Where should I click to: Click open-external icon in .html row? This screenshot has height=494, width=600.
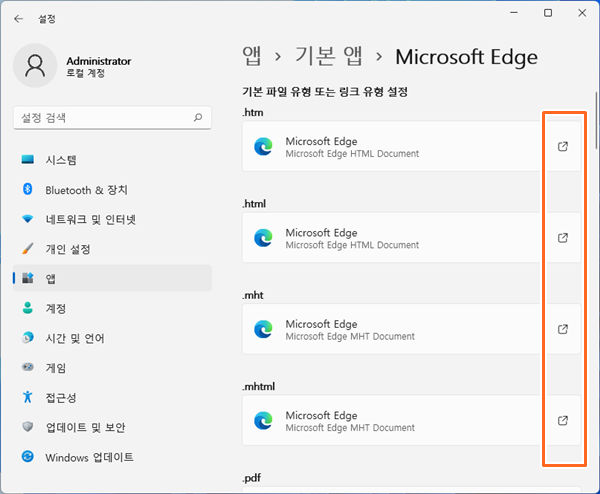(563, 238)
